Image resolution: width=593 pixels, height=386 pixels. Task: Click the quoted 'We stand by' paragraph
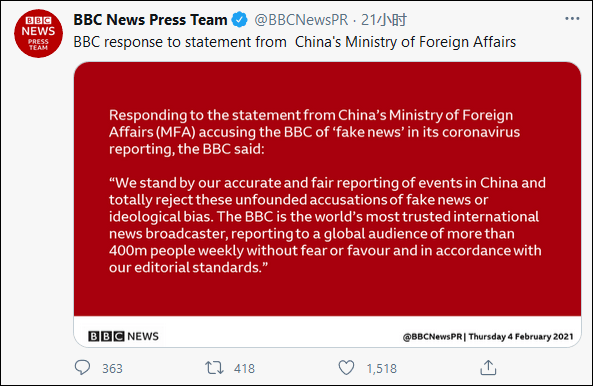pos(328,225)
